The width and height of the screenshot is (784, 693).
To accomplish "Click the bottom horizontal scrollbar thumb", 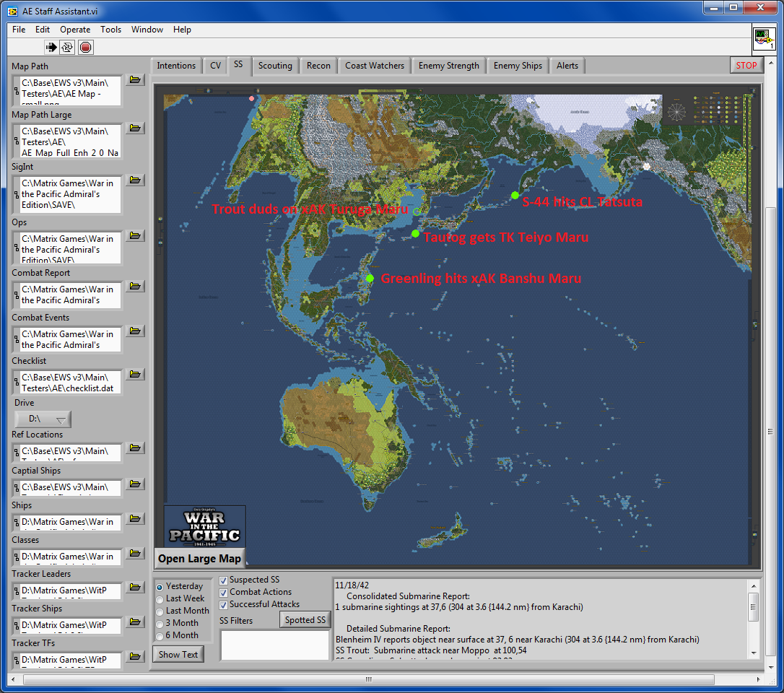I will coord(368,679).
